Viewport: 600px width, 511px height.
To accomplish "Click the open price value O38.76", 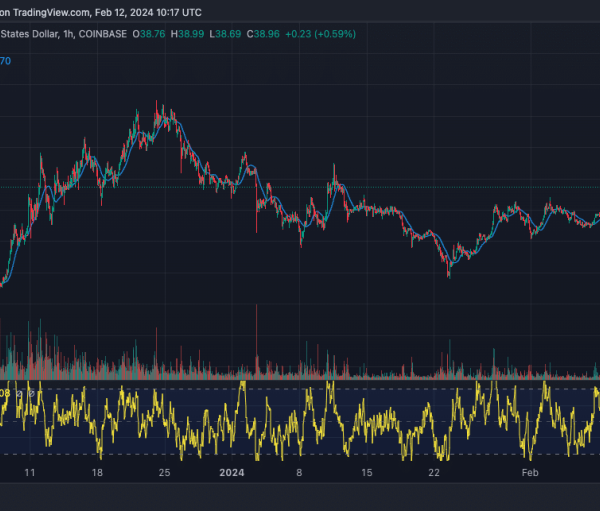I will pos(149,34).
